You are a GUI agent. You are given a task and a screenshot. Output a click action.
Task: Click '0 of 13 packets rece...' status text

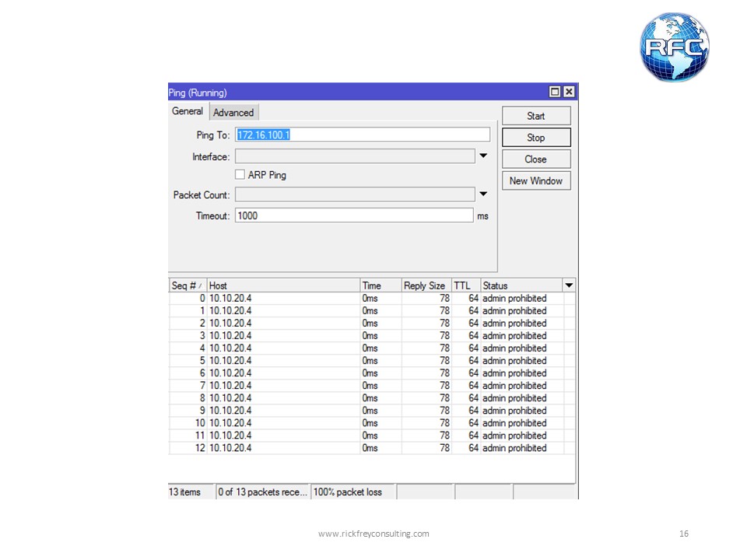coord(262,492)
